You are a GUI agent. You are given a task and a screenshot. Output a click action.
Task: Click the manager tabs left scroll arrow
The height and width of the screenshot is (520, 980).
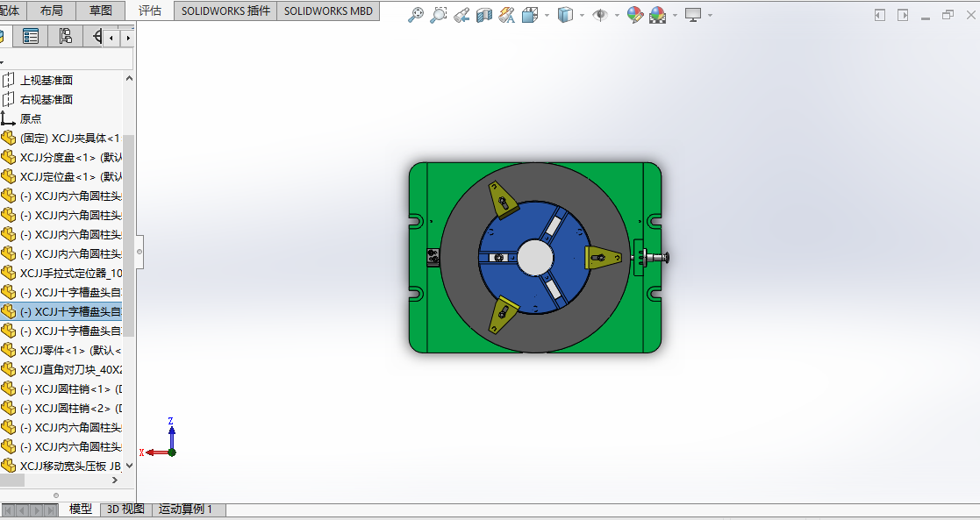111,38
